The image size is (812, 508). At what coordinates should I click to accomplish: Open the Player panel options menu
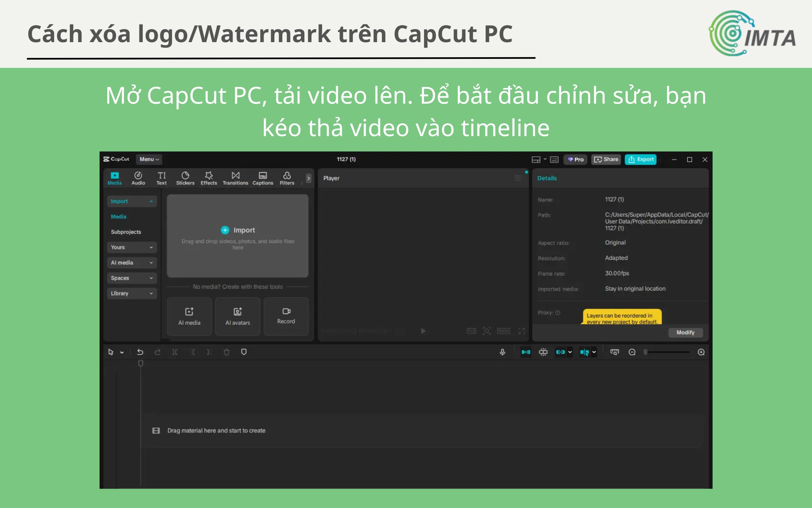tap(518, 178)
